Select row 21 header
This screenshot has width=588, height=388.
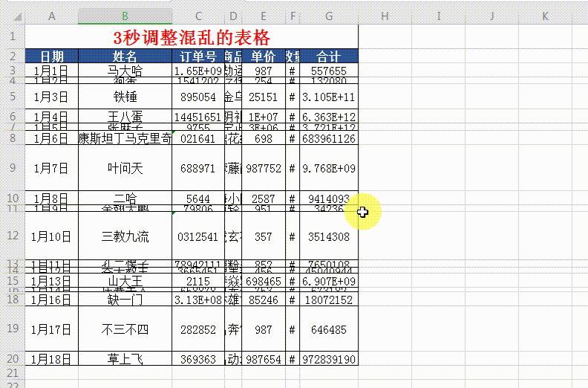[13, 372]
